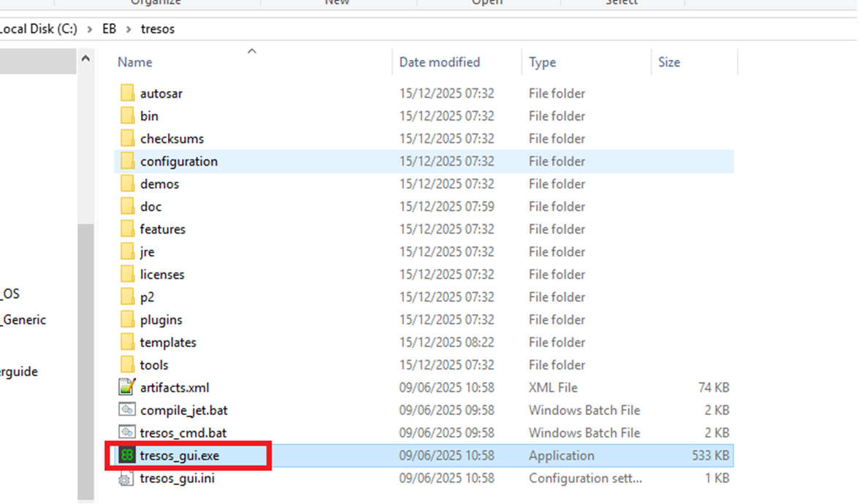
Task: Select the templates folder name
Action: 168,343
